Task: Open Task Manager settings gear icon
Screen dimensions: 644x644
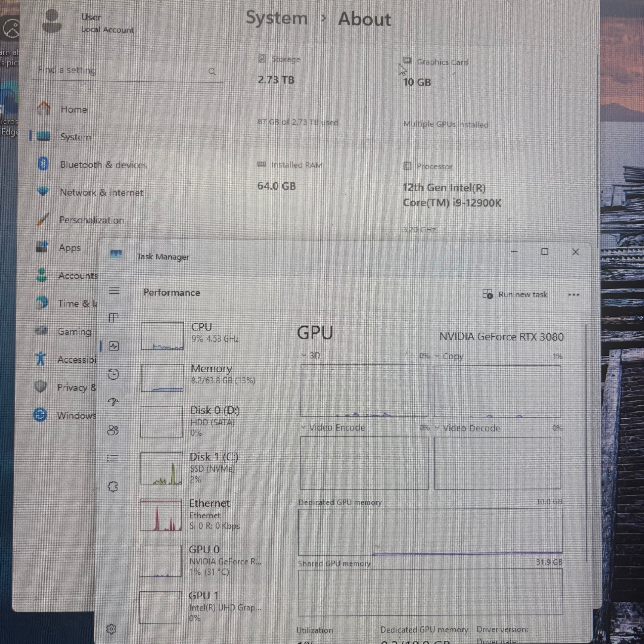Action: [111, 629]
